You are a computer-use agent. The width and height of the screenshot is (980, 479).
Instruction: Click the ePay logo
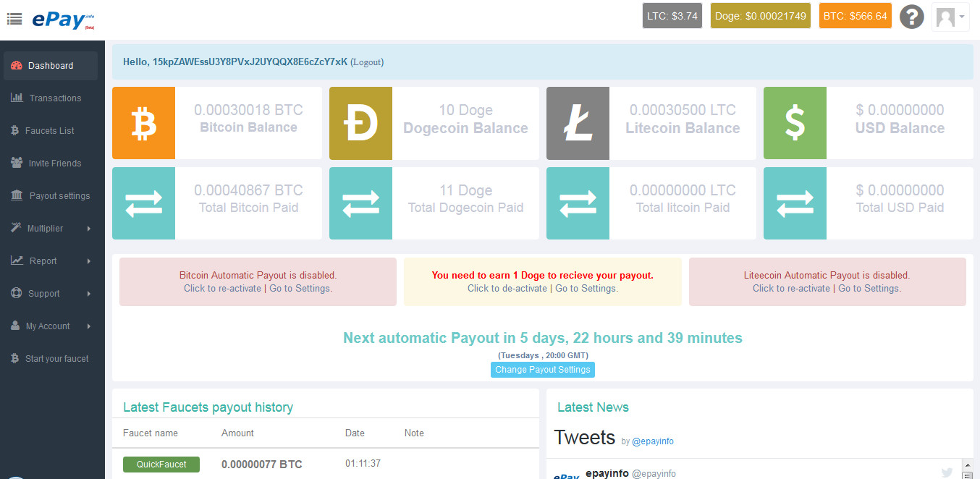[x=63, y=20]
